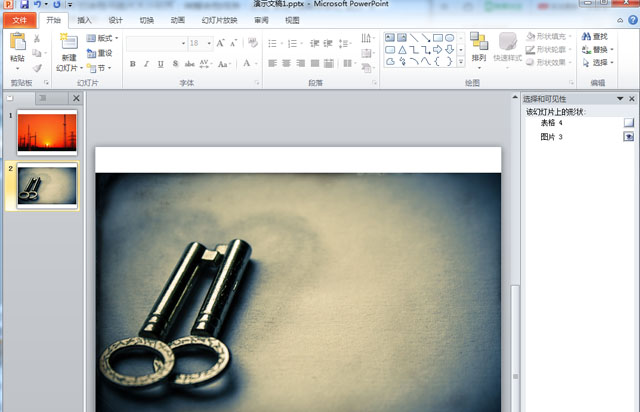Viewport: 640px width, 412px height.
Task: Select the Line shape in gallery
Action: 414,38
